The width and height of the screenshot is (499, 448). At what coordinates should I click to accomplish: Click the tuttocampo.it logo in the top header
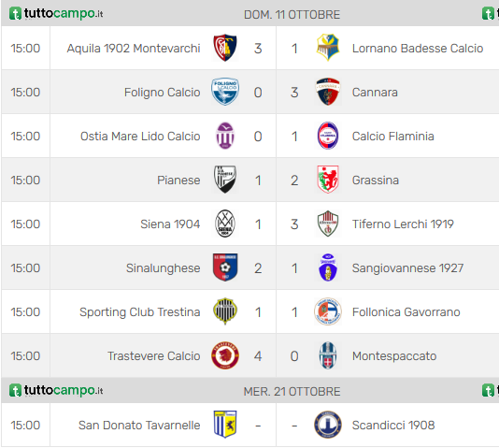click(56, 14)
